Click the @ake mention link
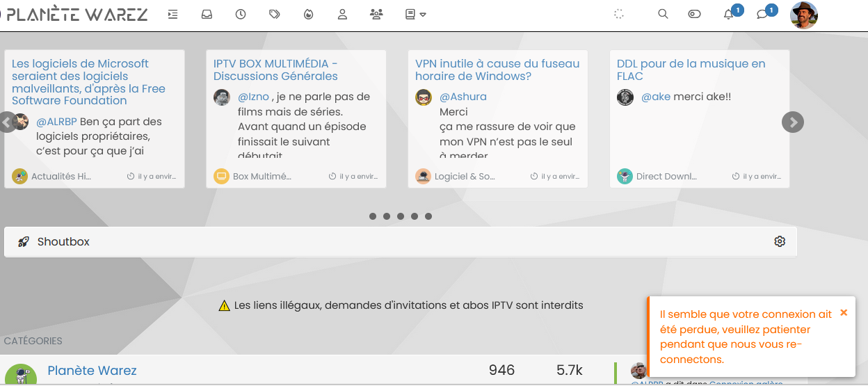This screenshot has width=868, height=386. [655, 97]
